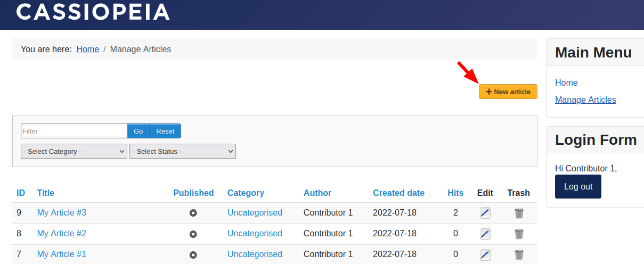Viewport: 644px width, 264px height.
Task: Open Home in Main Menu
Action: point(566,82)
